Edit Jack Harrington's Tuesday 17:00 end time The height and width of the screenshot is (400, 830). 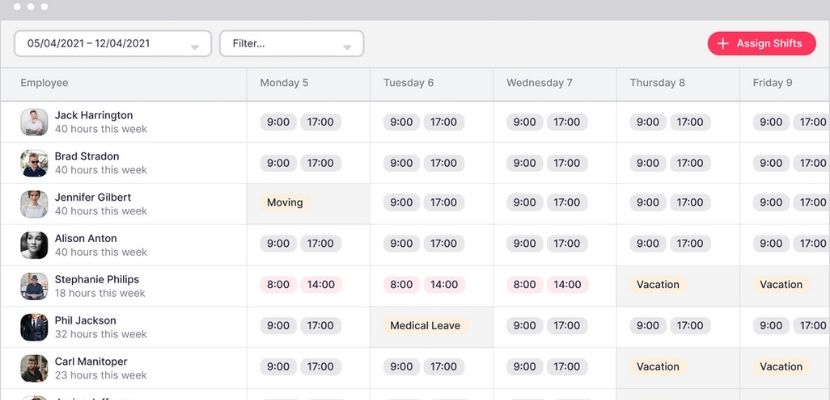pyautogui.click(x=444, y=122)
